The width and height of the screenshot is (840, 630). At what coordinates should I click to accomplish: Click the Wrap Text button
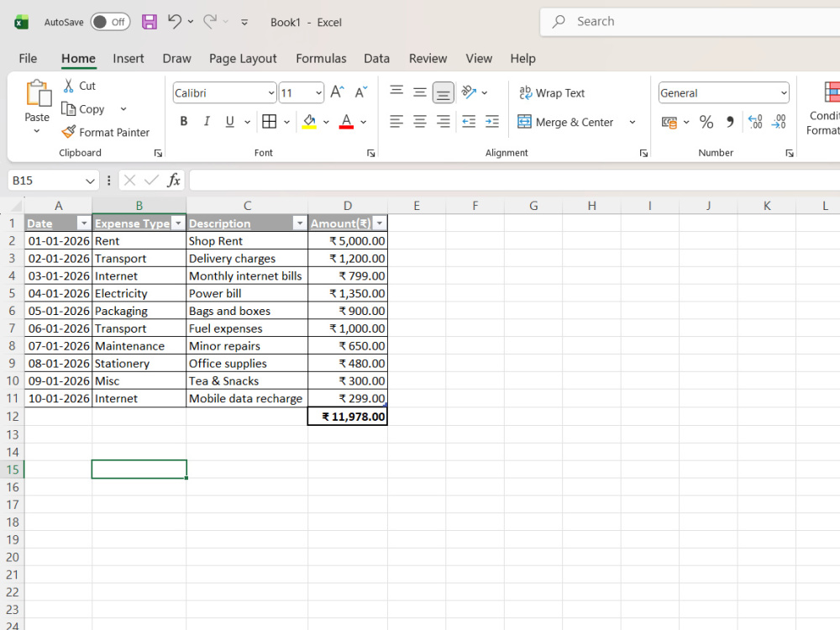pos(552,93)
